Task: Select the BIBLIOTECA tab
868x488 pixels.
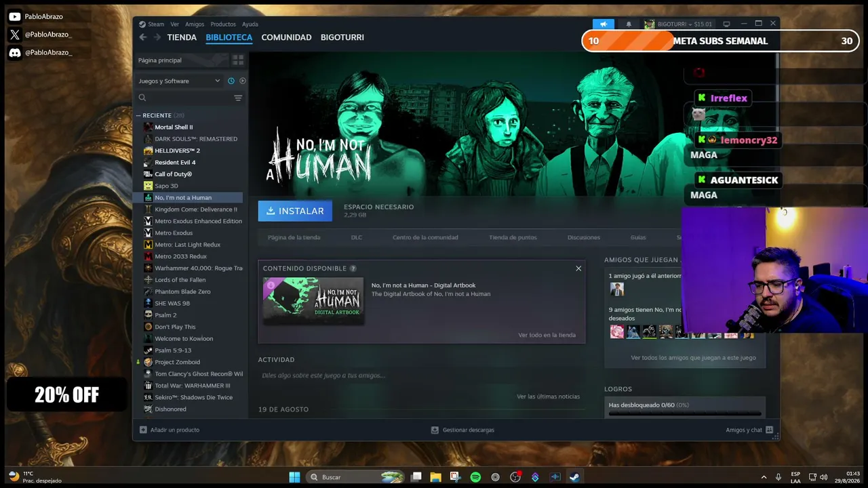Action: (x=229, y=37)
